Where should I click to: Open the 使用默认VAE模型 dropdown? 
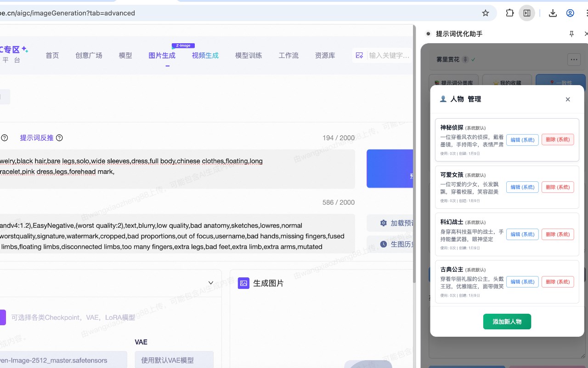point(174,360)
